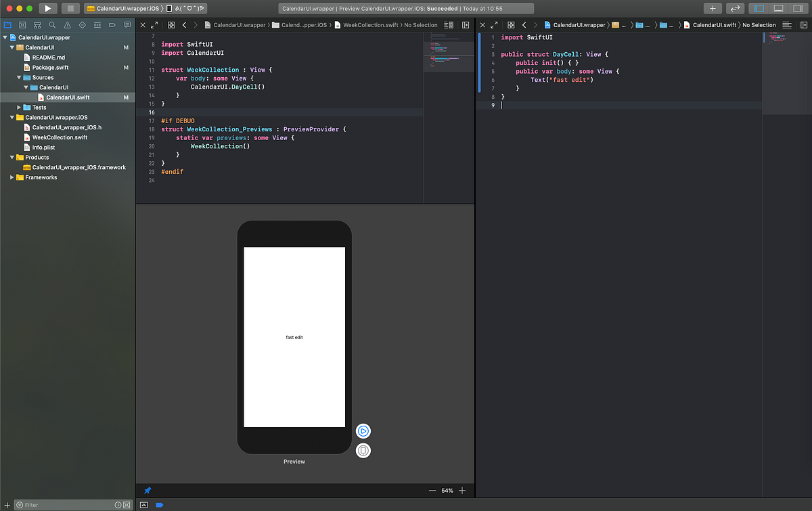Toggle the Inspectors panel visibility
This screenshot has height=511, width=812.
[x=797, y=8]
